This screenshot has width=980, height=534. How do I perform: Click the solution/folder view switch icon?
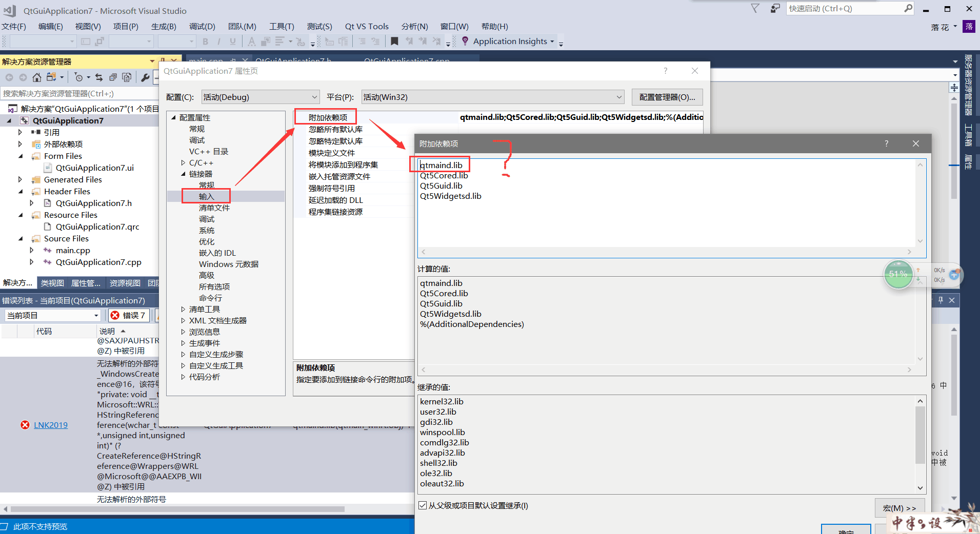click(x=51, y=77)
